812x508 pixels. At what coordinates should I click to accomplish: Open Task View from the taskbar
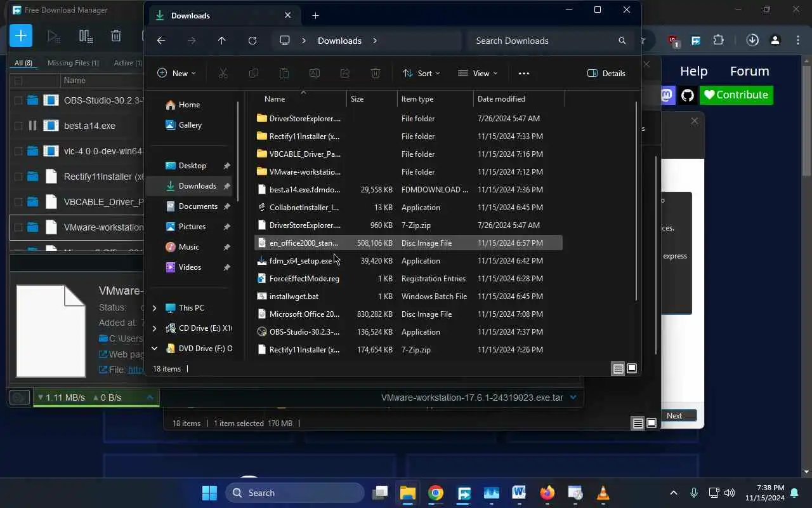tap(380, 493)
